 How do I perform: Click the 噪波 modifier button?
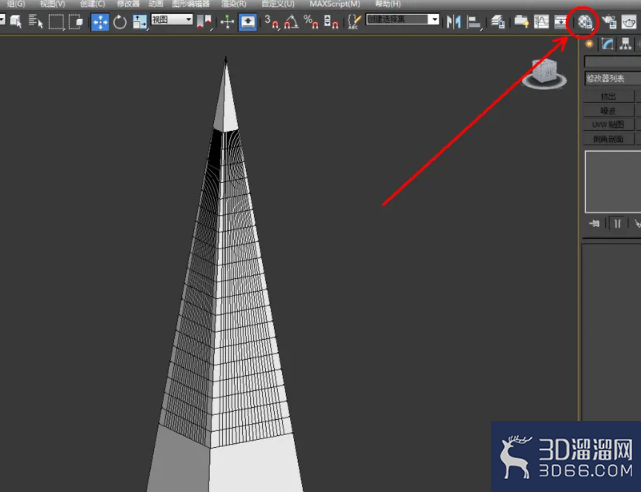(x=608, y=111)
